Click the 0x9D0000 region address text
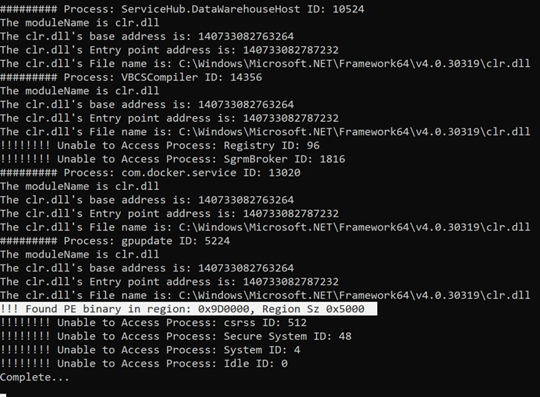The height and width of the screenshot is (397, 540). tap(226, 309)
